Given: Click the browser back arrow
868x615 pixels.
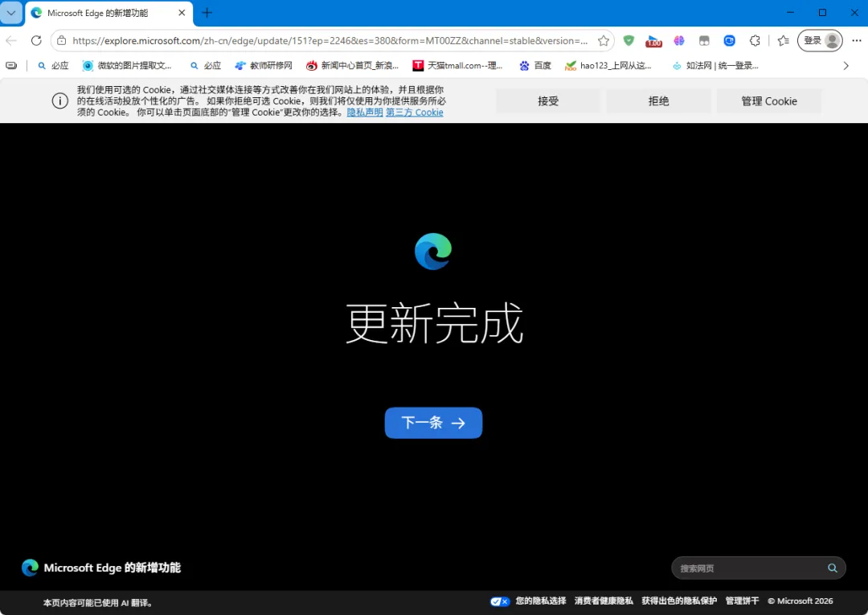Looking at the screenshot, I should pyautogui.click(x=11, y=40).
